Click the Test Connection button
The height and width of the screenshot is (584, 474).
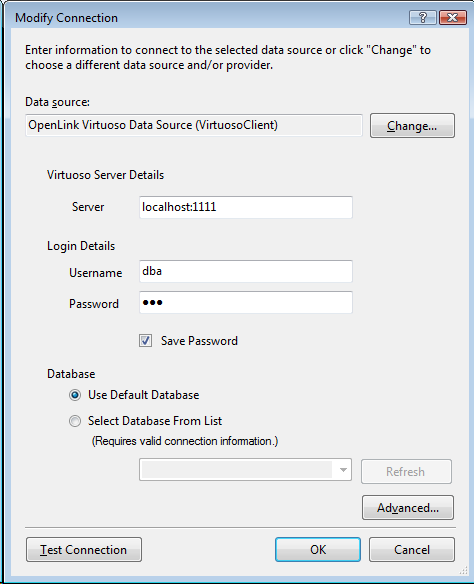point(84,549)
